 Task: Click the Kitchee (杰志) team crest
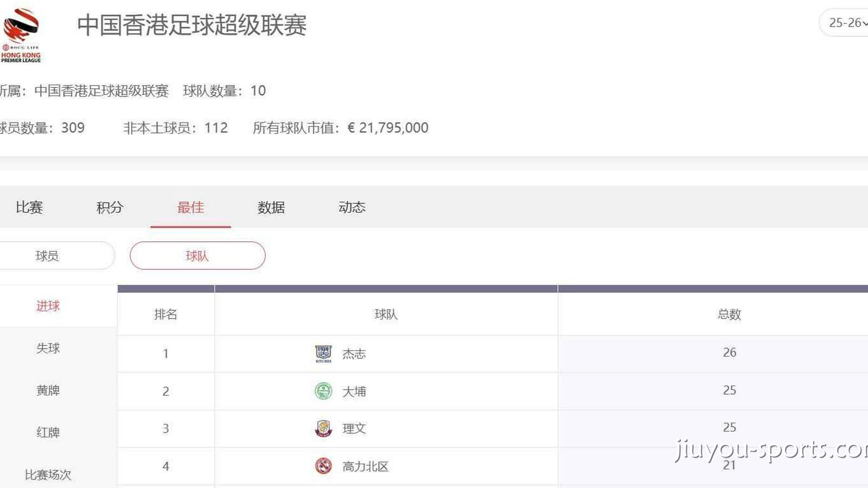tap(323, 354)
